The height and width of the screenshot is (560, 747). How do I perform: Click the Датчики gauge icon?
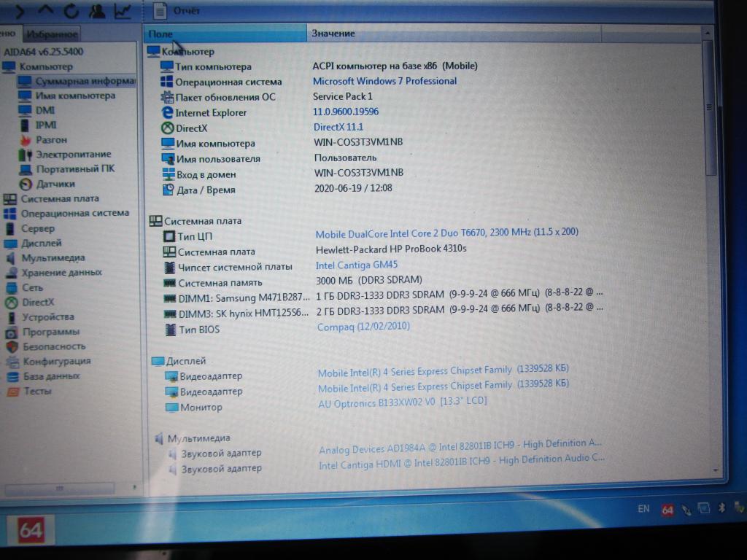(x=26, y=184)
